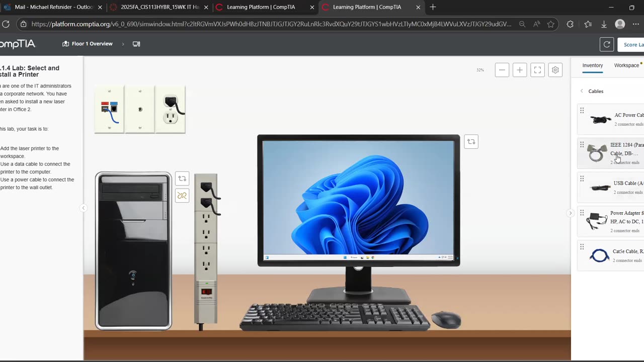
Task: Click the 32% zoom level text
Action: (x=480, y=70)
